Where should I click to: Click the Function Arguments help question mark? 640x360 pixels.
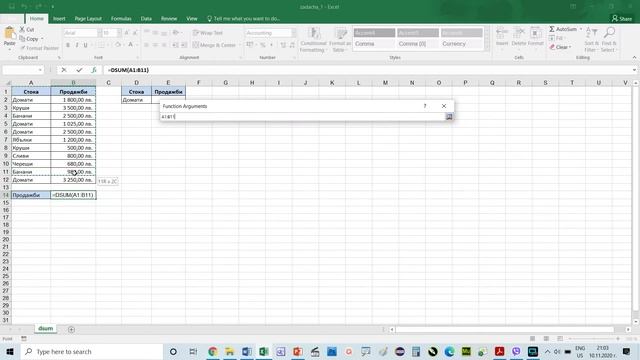point(425,106)
